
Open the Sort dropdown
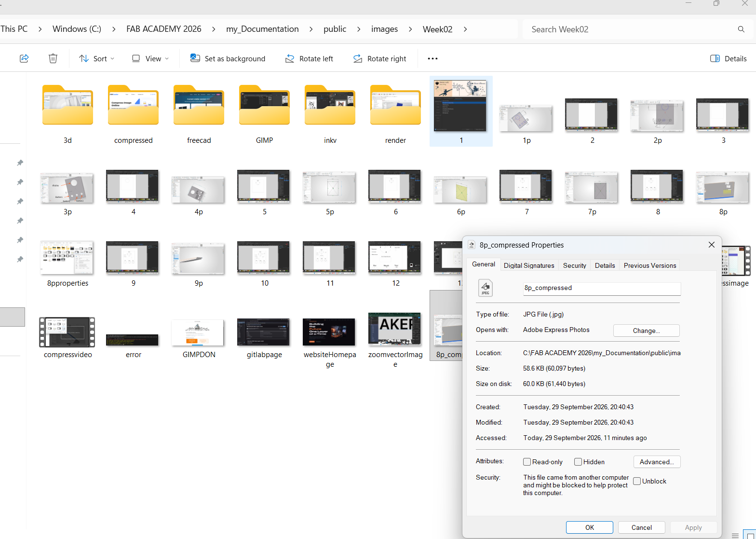coord(97,58)
